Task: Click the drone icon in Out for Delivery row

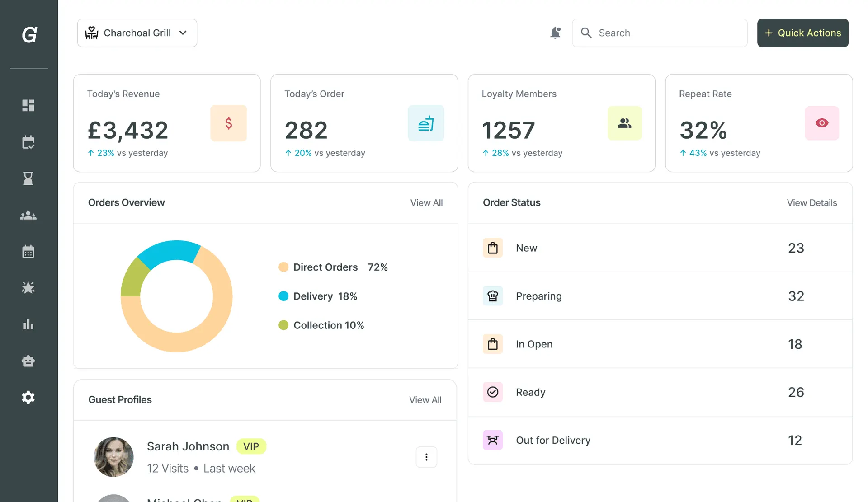Action: coord(493,440)
